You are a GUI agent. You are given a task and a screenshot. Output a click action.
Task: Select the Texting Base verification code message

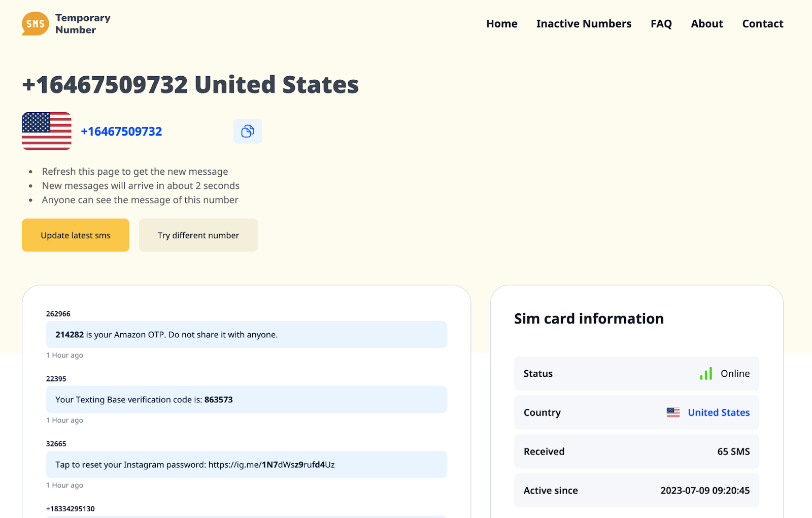pos(247,400)
